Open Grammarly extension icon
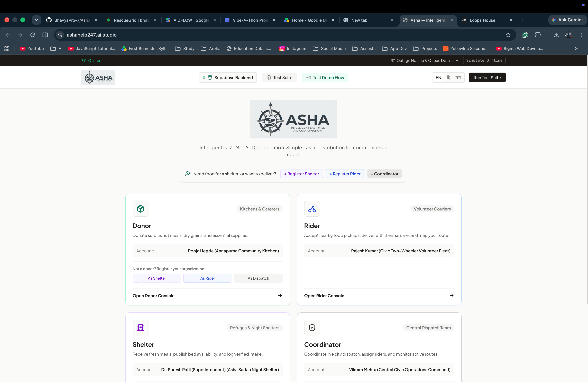The width and height of the screenshot is (588, 382). tap(525, 35)
